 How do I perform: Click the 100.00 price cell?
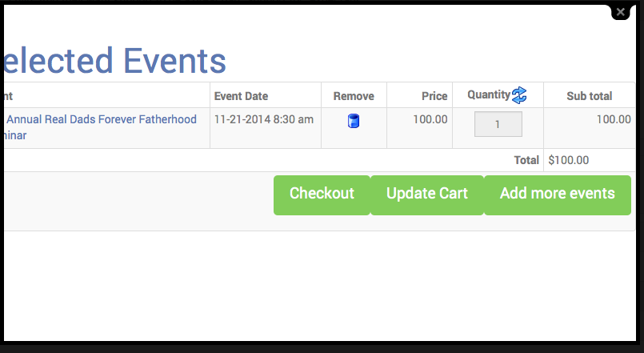[430, 119]
